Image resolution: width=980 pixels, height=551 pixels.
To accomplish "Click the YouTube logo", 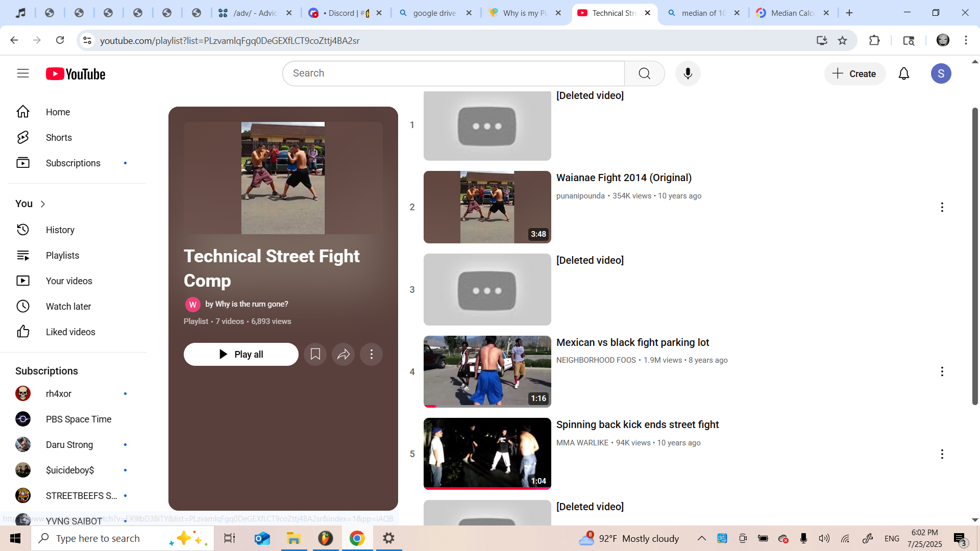I will pos(76,74).
